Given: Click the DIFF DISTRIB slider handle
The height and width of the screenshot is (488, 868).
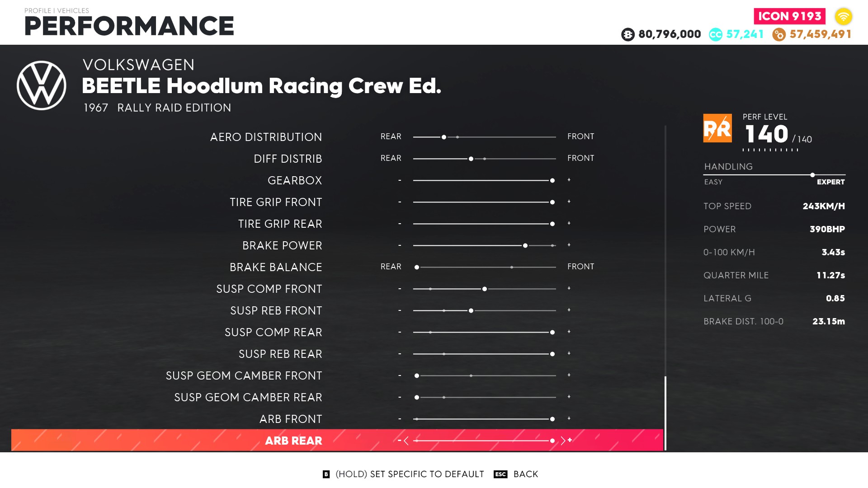Looking at the screenshot, I should [x=471, y=159].
